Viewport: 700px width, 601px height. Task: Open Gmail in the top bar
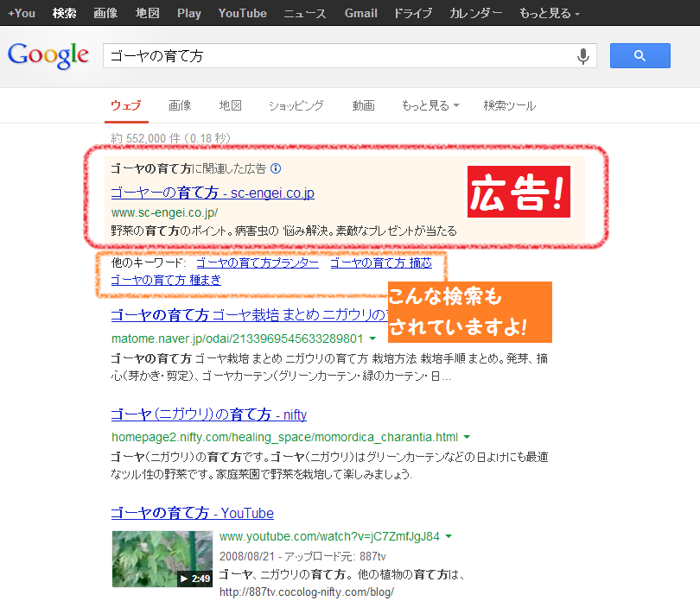[x=360, y=14]
